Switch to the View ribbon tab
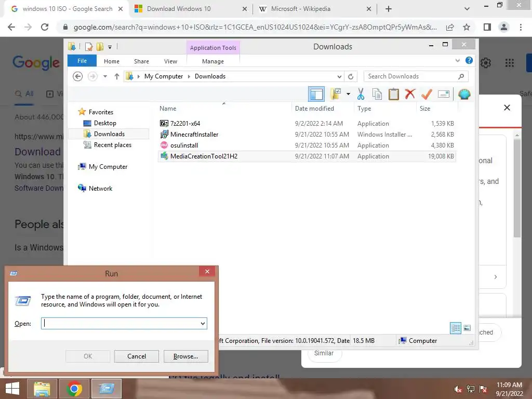The height and width of the screenshot is (399, 532). pyautogui.click(x=170, y=61)
